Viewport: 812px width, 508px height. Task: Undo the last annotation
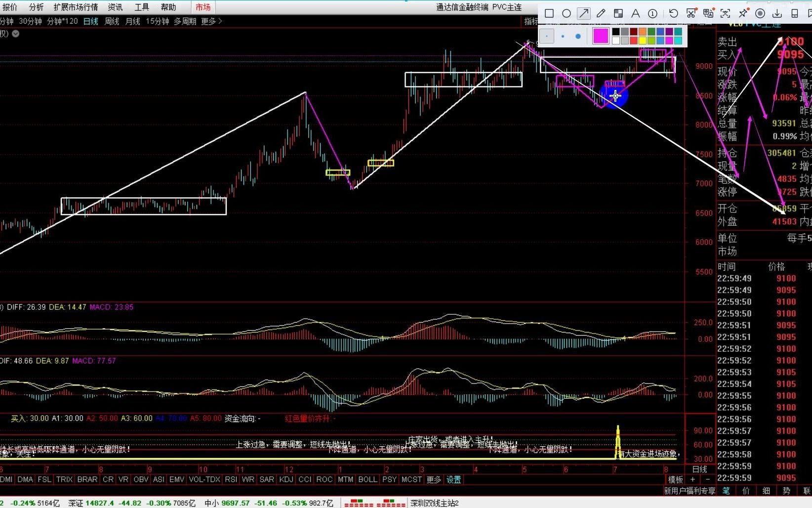(x=674, y=13)
